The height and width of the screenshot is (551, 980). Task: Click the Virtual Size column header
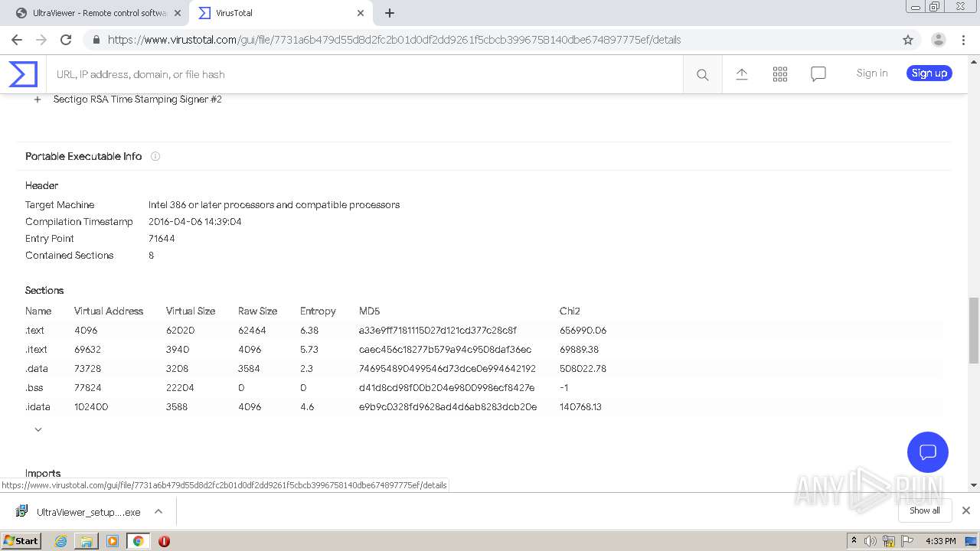[191, 311]
